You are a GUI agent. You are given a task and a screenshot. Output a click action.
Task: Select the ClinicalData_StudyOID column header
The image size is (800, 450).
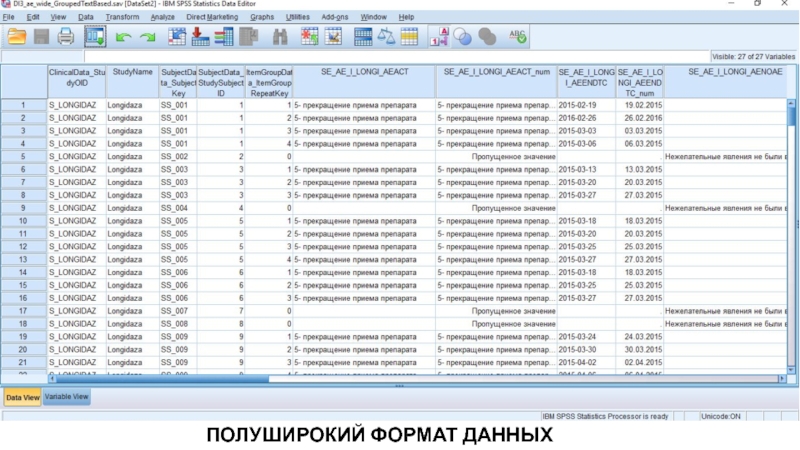click(77, 82)
